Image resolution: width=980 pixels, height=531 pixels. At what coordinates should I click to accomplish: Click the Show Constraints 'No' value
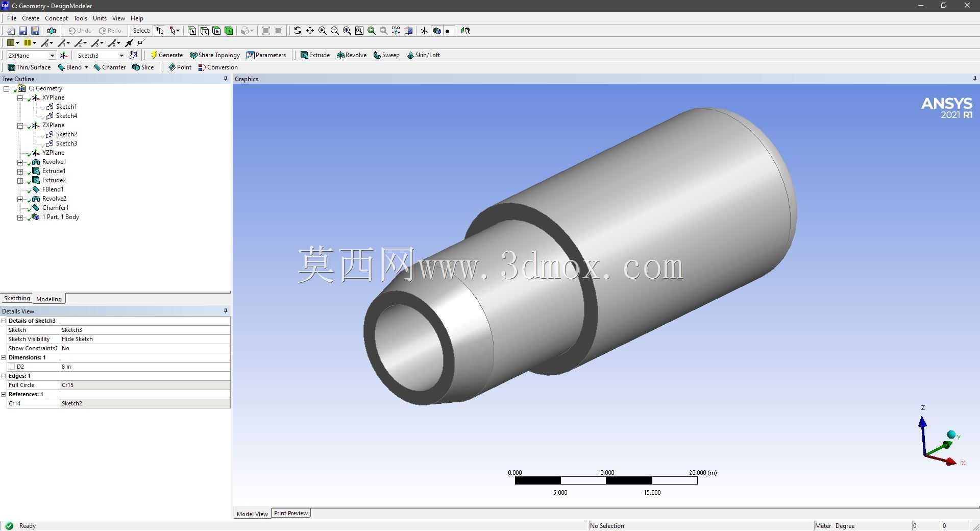[145, 348]
